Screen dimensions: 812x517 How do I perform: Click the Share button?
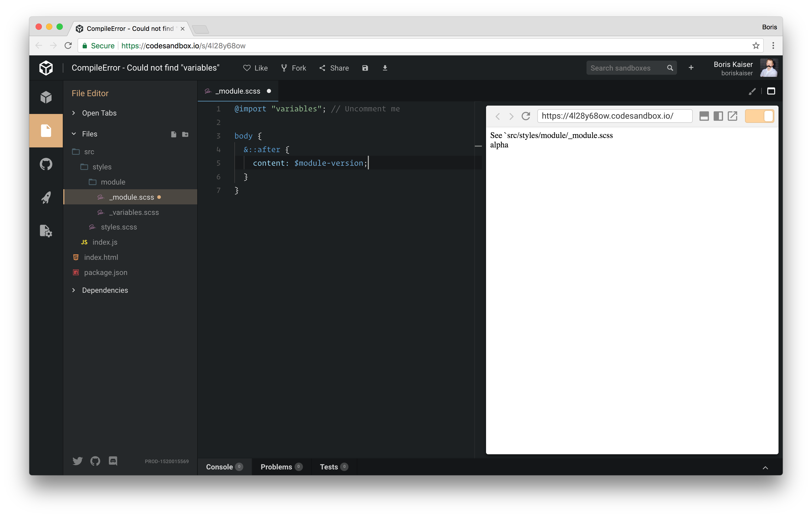tap(334, 68)
